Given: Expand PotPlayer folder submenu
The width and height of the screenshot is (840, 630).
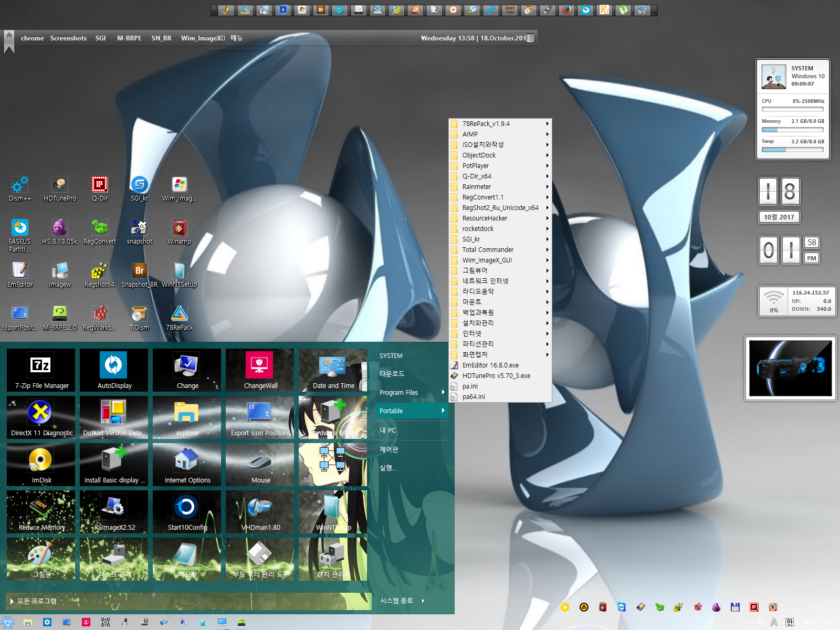Looking at the screenshot, I should pos(500,166).
